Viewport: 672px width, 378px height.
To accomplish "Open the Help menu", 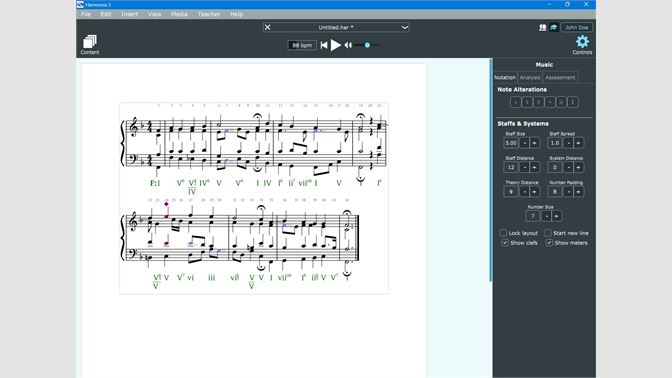I will tap(236, 14).
